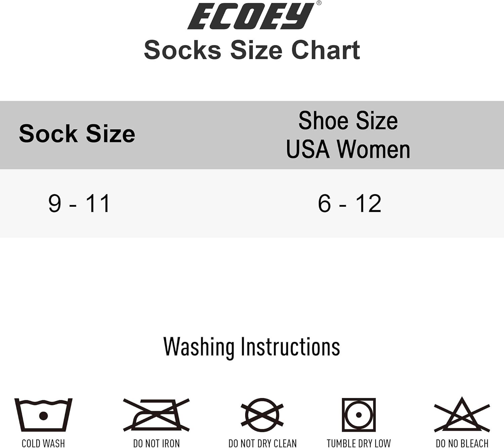Select the cold wash basin icon
The width and height of the screenshot is (504, 448).
[x=43, y=415]
